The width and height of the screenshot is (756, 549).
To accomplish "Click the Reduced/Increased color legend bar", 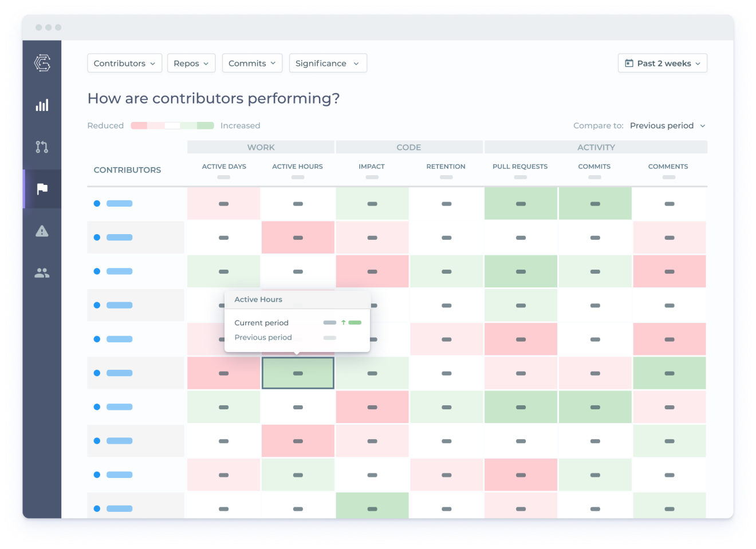I will [172, 125].
